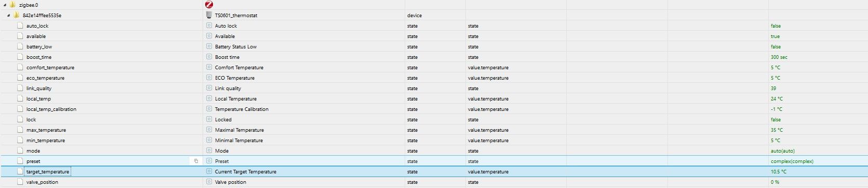Edit the auto_lock value false

776,26
